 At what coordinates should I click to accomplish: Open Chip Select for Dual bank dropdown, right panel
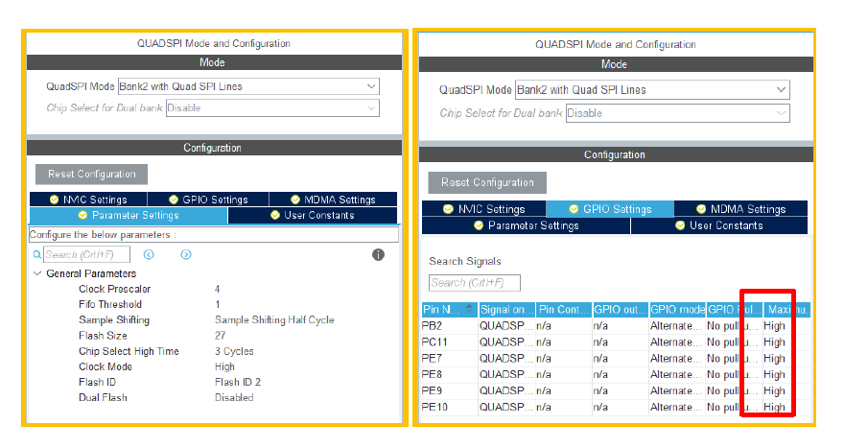[x=677, y=113]
